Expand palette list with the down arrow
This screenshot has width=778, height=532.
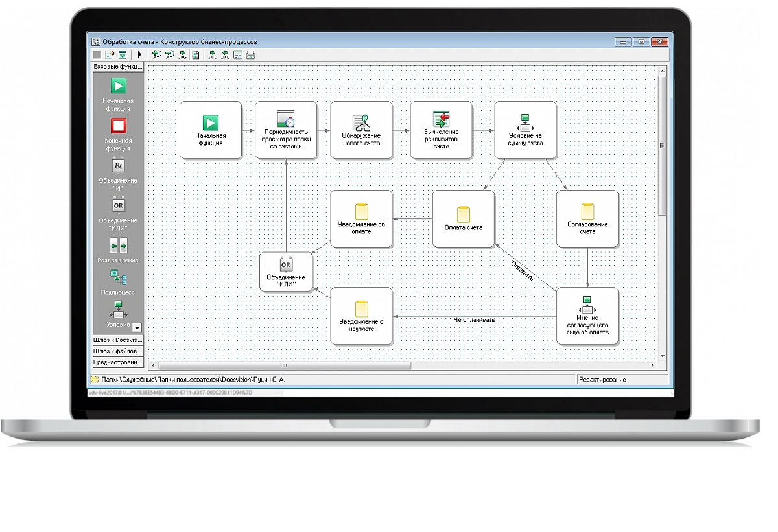point(136,328)
